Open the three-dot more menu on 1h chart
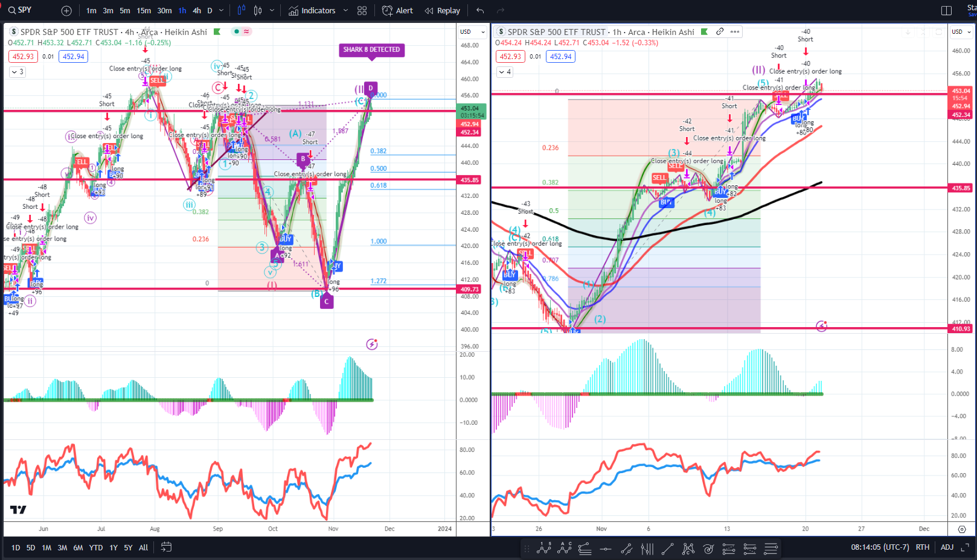 coord(735,31)
